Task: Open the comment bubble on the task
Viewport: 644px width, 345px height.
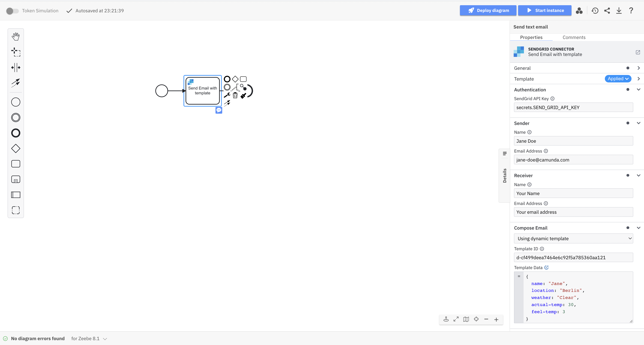Action: click(x=219, y=110)
